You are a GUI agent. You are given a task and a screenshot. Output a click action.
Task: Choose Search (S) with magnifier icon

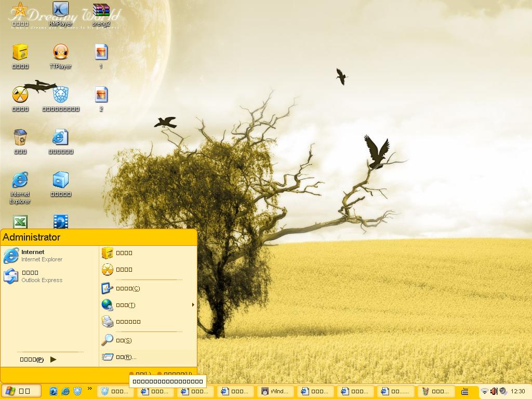point(124,340)
